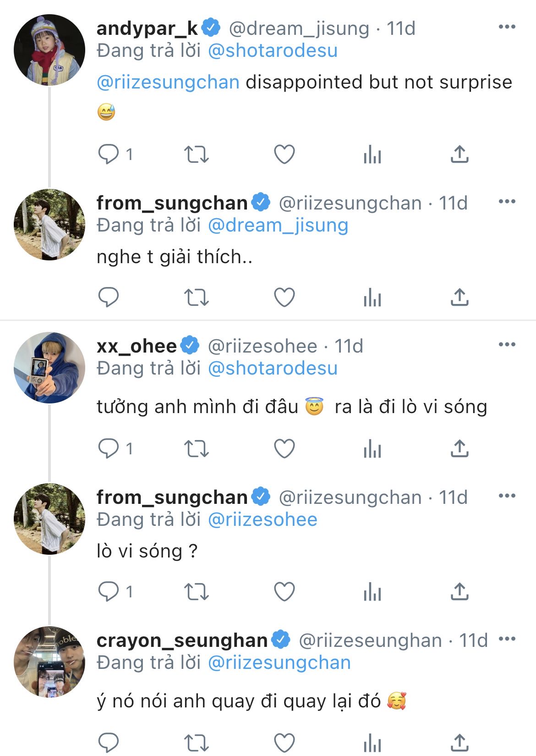536x756 pixels.
Task: Share xx_ohee's tweet
Action: point(459,448)
